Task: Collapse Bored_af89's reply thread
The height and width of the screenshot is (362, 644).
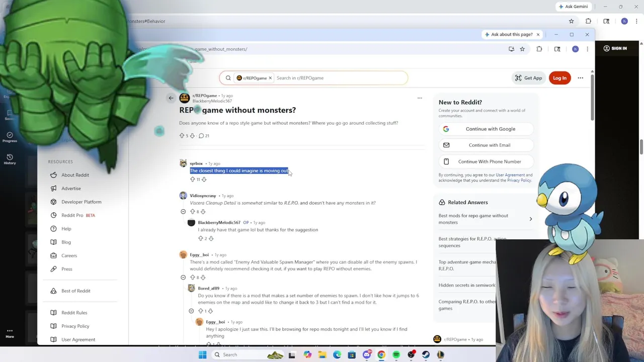Action: click(x=191, y=311)
